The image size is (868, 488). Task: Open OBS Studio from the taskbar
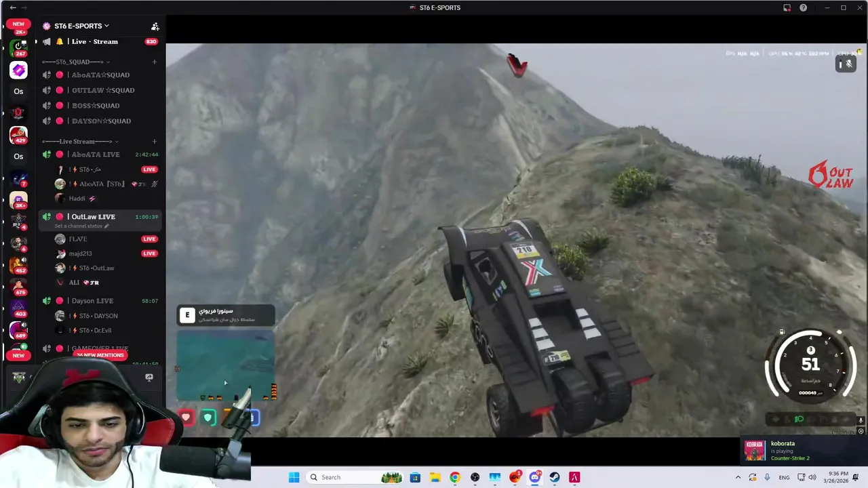click(x=475, y=477)
